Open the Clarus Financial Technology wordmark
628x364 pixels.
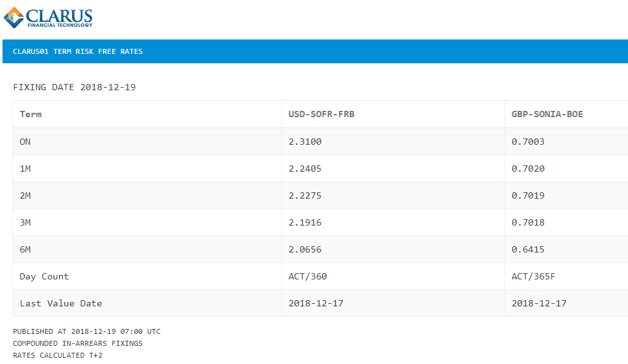60,18
